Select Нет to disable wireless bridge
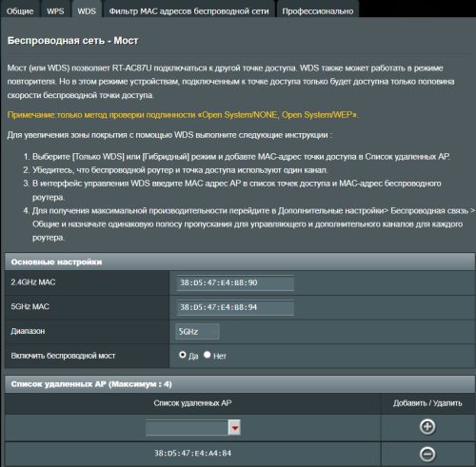 coord(208,355)
